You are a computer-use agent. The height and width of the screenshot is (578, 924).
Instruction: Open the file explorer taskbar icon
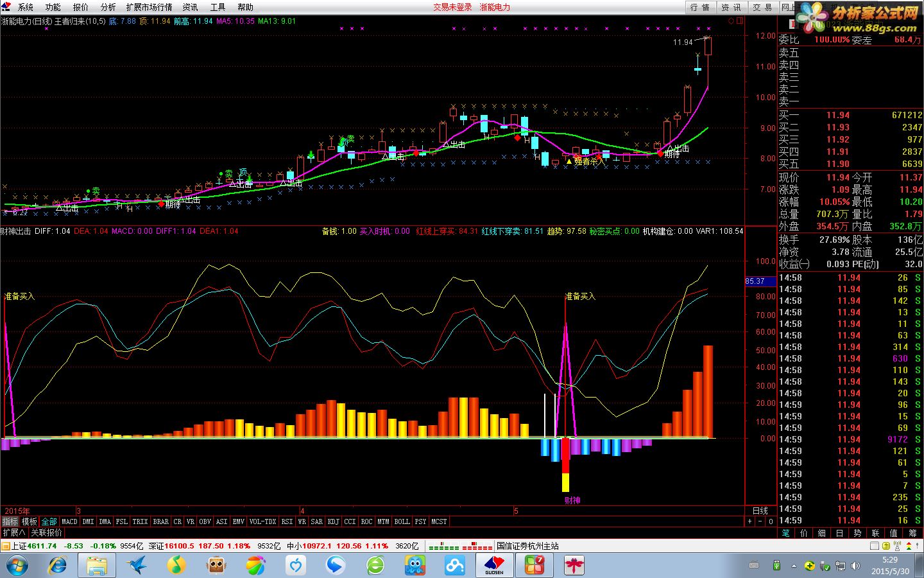pos(97,566)
